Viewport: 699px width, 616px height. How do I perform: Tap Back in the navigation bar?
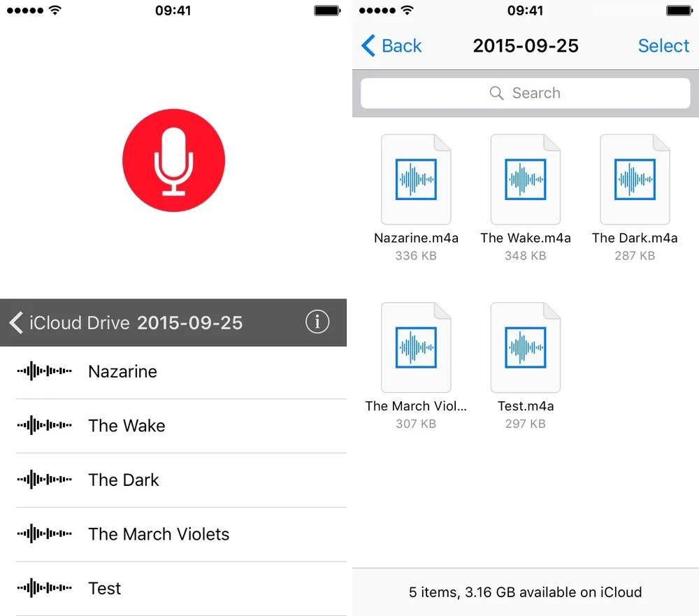pos(401,46)
